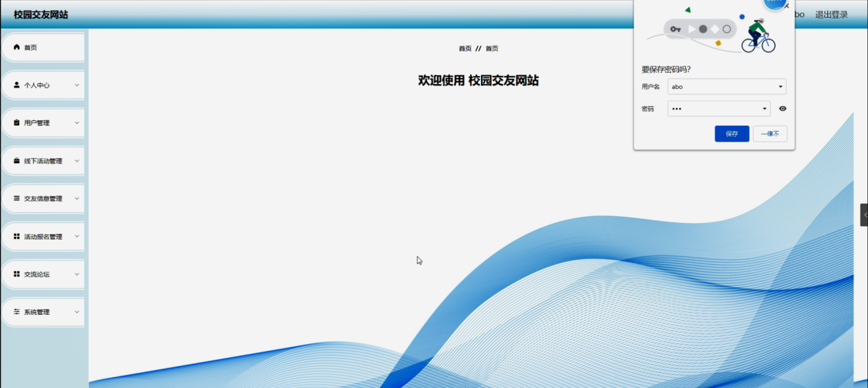The height and width of the screenshot is (388, 868).
Task: Click the side panel collapse handle
Action: 864,215
